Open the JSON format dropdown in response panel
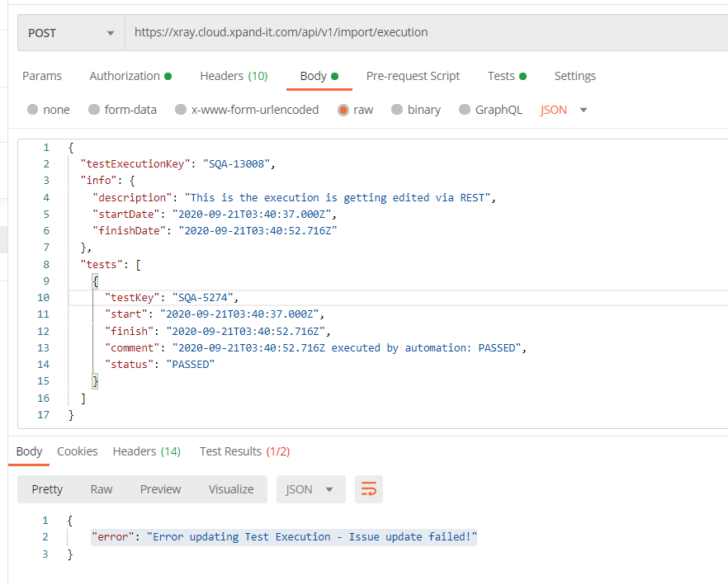Image resolution: width=728 pixels, height=585 pixels. coord(310,489)
